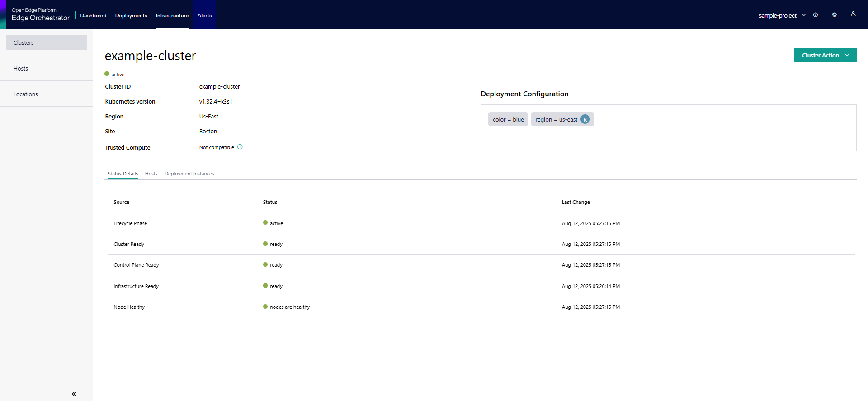Navigate to Locations in sidebar
The image size is (868, 401).
coord(26,94)
